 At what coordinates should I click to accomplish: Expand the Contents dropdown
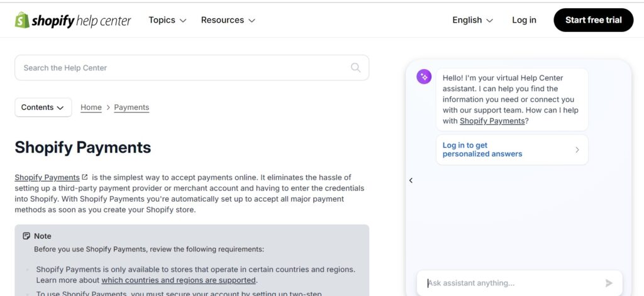pos(43,107)
